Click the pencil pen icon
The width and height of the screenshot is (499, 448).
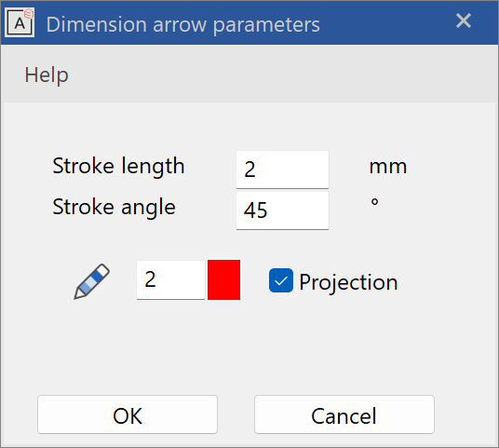(x=91, y=281)
